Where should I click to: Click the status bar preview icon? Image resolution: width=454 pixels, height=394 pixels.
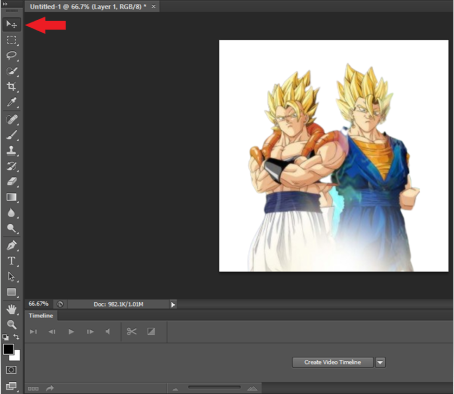point(60,304)
